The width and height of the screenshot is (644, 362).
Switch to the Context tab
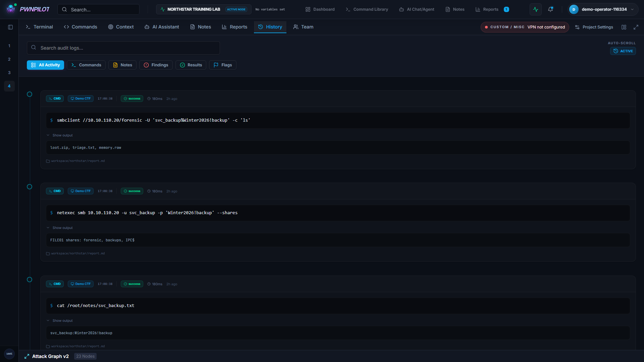121,27
